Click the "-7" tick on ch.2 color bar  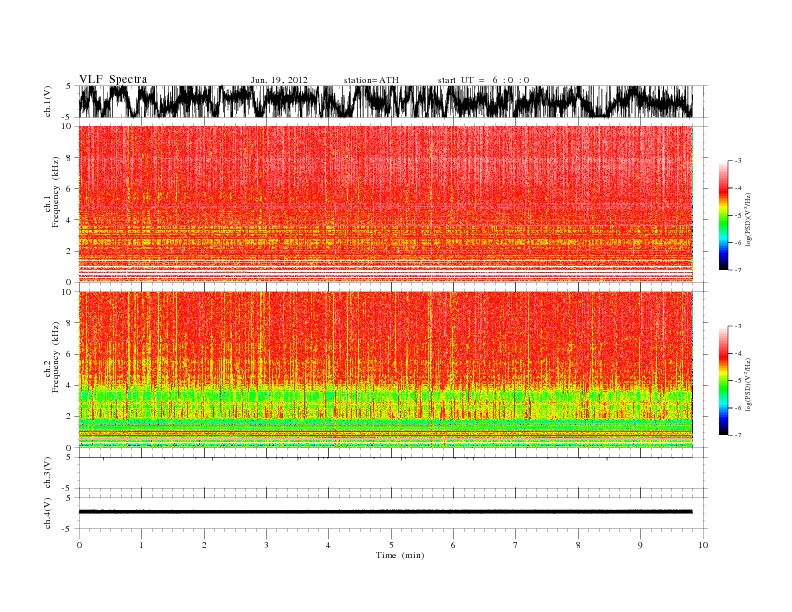[737, 435]
